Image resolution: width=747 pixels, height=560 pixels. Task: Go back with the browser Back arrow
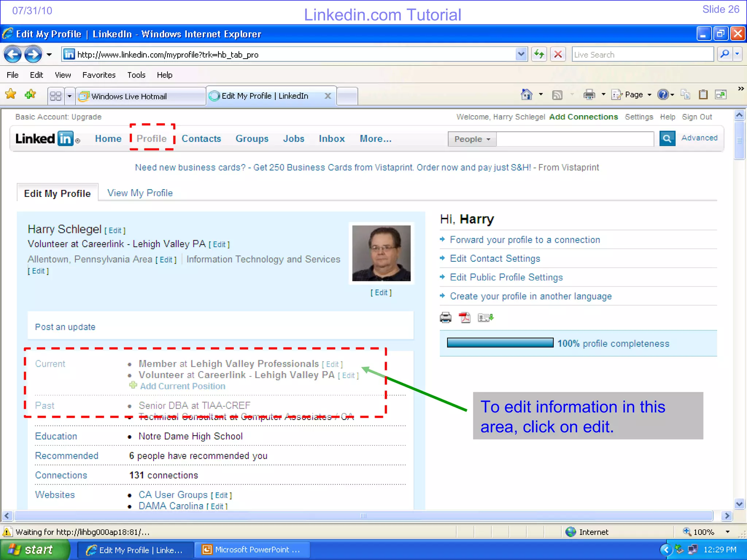pos(13,55)
